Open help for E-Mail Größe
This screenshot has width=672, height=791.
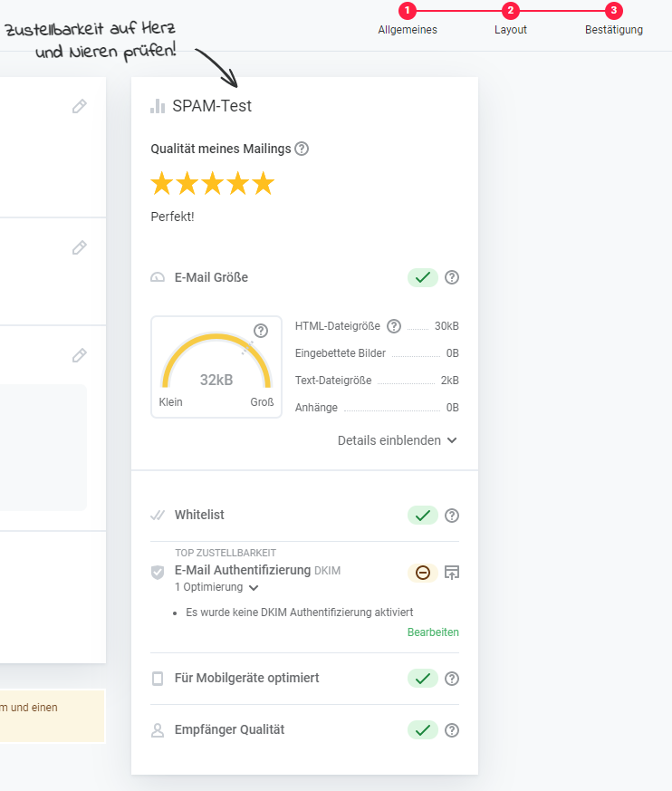(452, 277)
